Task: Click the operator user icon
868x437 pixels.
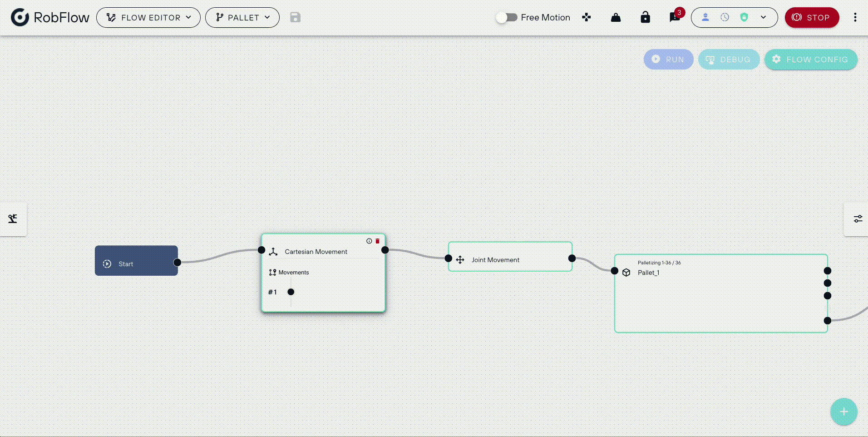Action: click(705, 17)
